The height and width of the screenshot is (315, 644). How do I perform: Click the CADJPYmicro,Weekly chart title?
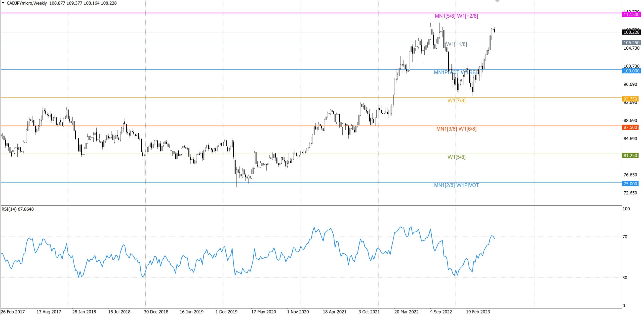pos(27,3)
